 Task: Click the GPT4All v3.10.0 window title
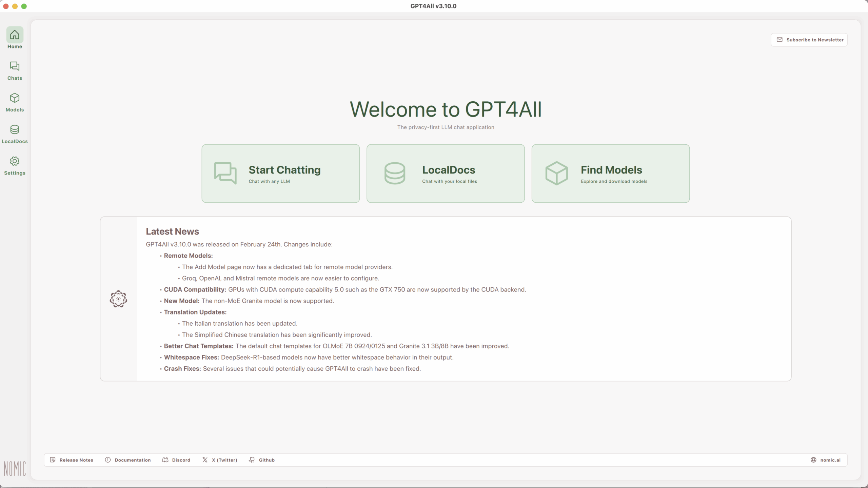[x=433, y=6]
